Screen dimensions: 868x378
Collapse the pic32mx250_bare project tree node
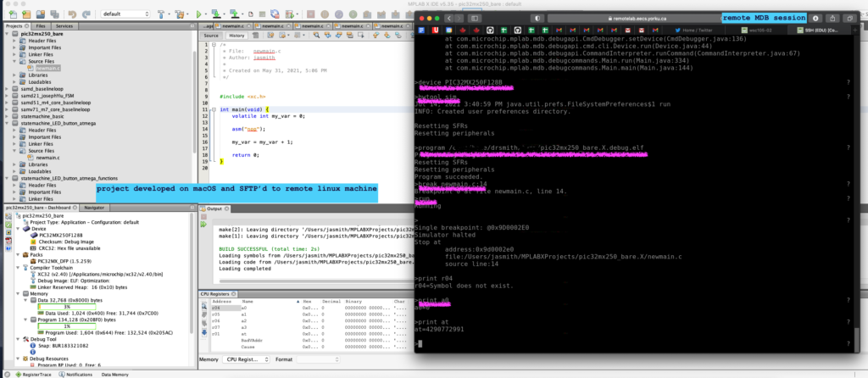coord(7,34)
